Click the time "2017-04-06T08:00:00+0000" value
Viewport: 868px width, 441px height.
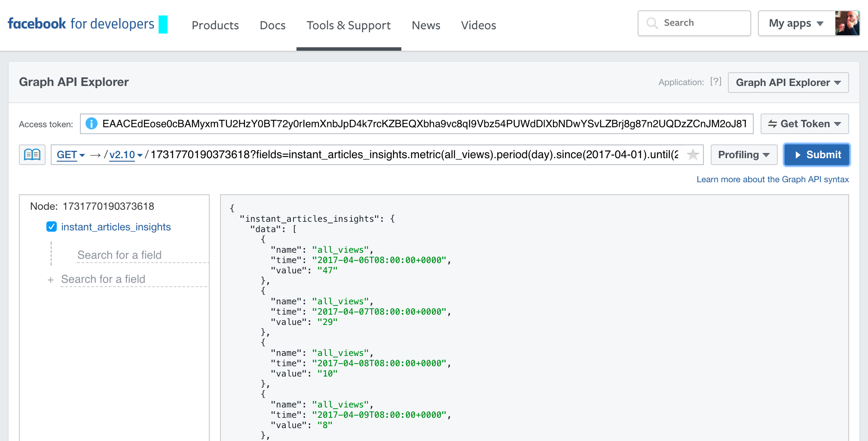pos(379,260)
